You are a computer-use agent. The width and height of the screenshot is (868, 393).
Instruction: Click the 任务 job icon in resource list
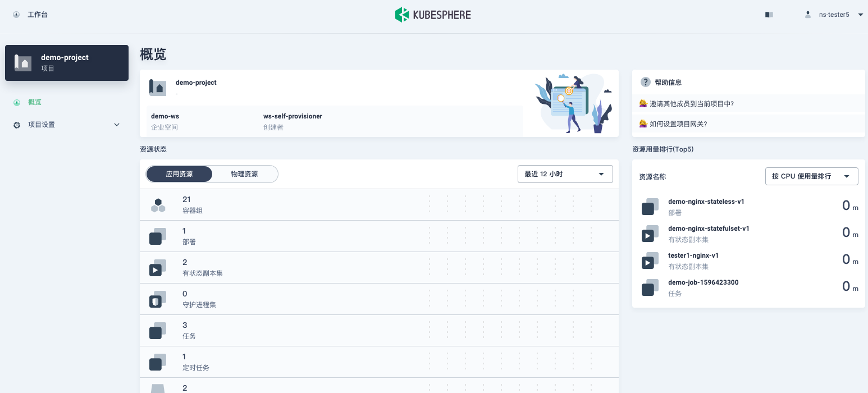tap(158, 331)
